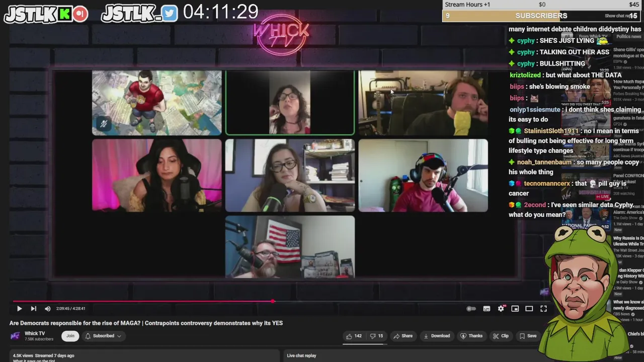Click the 7.58K subscribers count

(39, 339)
